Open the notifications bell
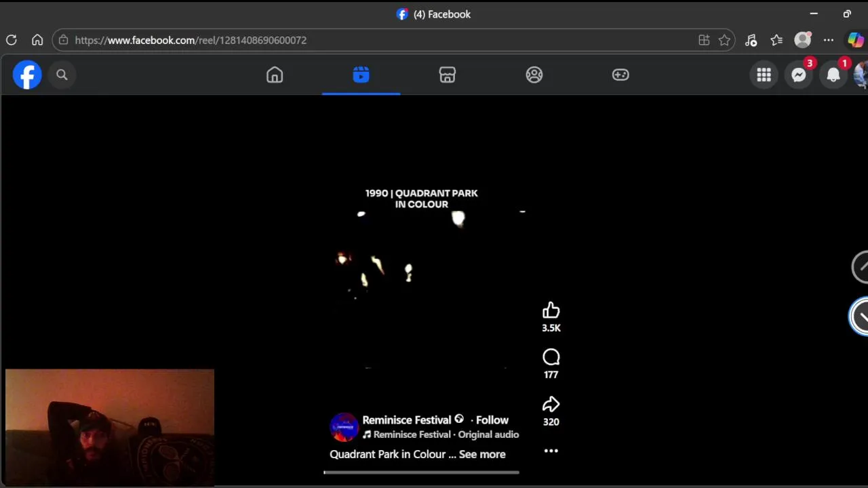The width and height of the screenshot is (868, 488). click(833, 75)
